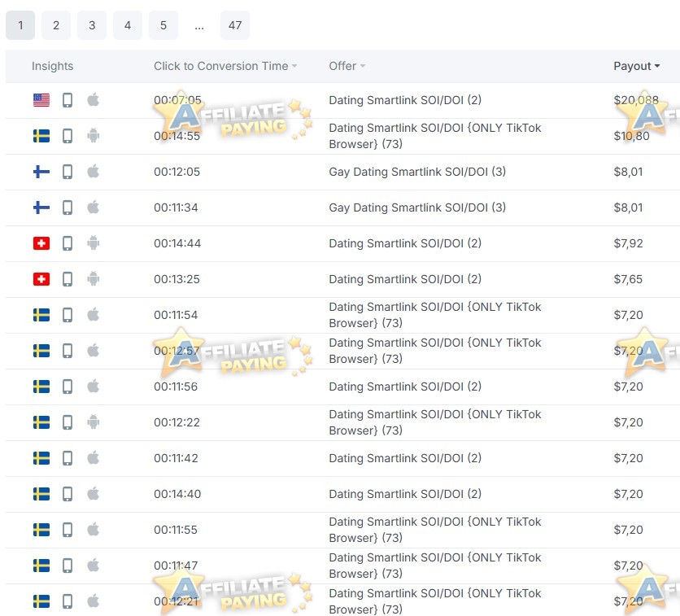
Task: Sort by the Payout column header
Action: click(x=637, y=66)
